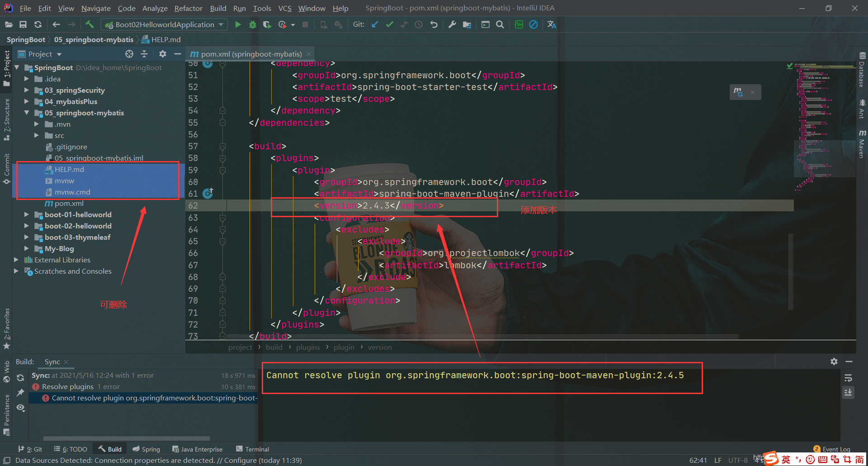Open the Boot02HelloworldApplication run configuration dropdown

click(165, 24)
